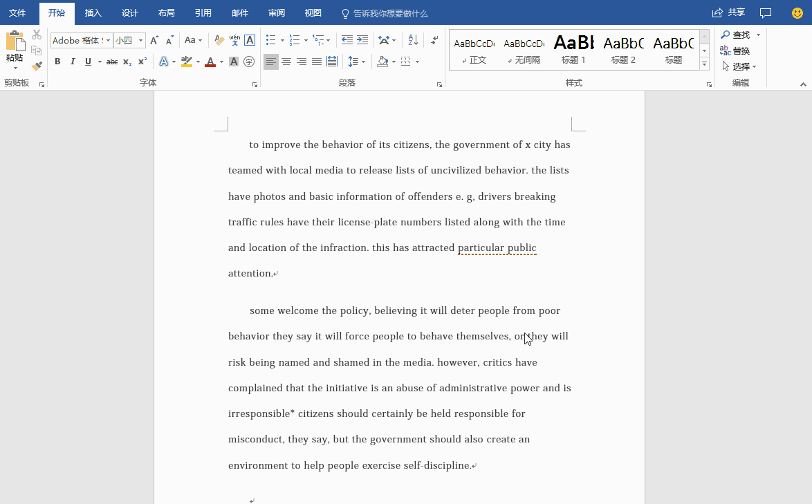
Task: Click the Format Painter brush icon
Action: (37, 66)
